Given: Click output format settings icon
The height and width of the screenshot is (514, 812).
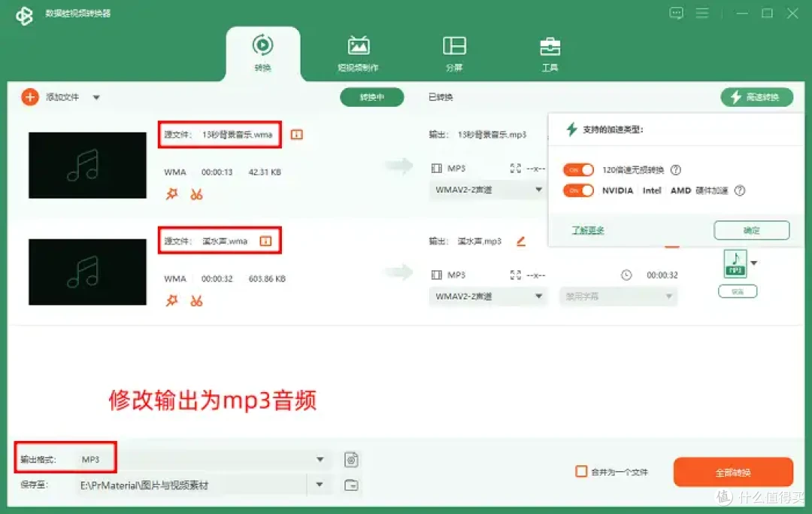Looking at the screenshot, I should pyautogui.click(x=351, y=460).
